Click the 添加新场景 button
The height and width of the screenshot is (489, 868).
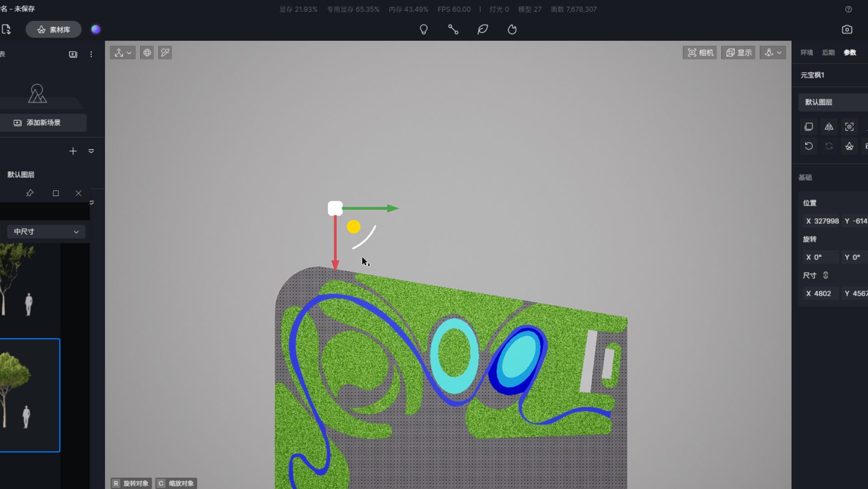43,123
